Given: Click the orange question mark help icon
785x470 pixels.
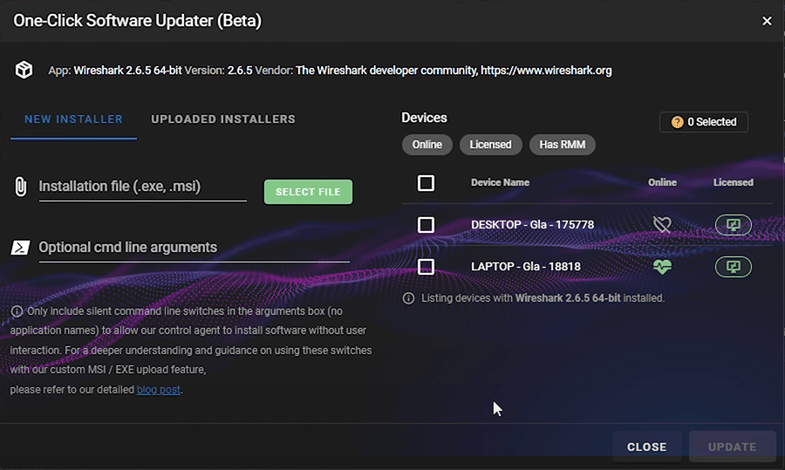Looking at the screenshot, I should 677,122.
